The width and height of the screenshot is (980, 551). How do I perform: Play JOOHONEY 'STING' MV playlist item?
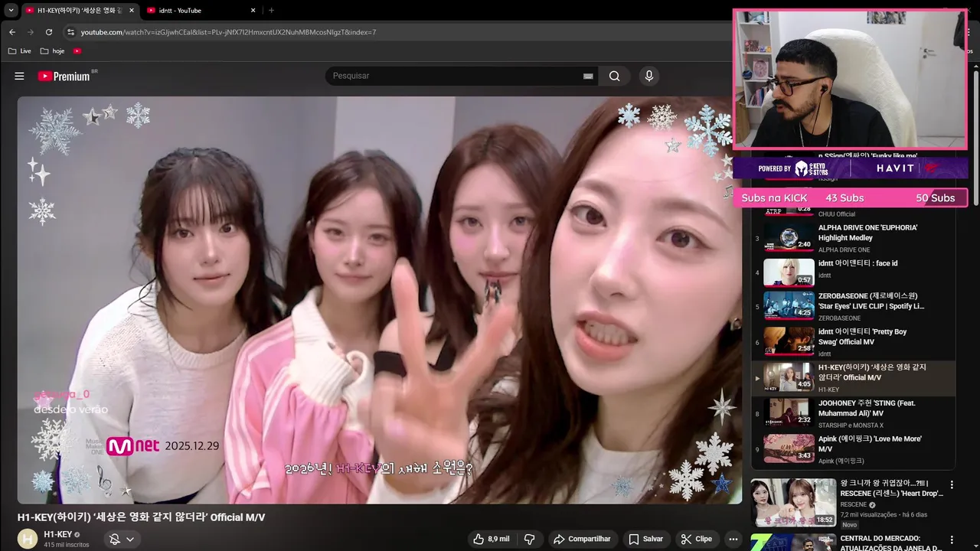853,413
